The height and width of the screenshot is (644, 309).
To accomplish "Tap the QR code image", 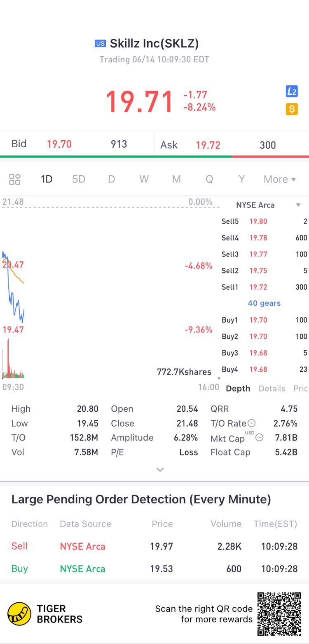I will click(x=279, y=613).
